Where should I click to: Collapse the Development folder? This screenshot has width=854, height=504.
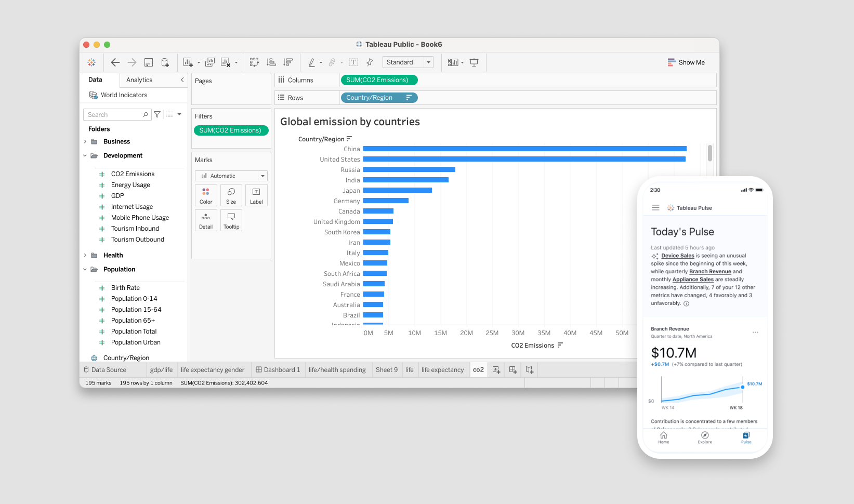click(x=85, y=155)
